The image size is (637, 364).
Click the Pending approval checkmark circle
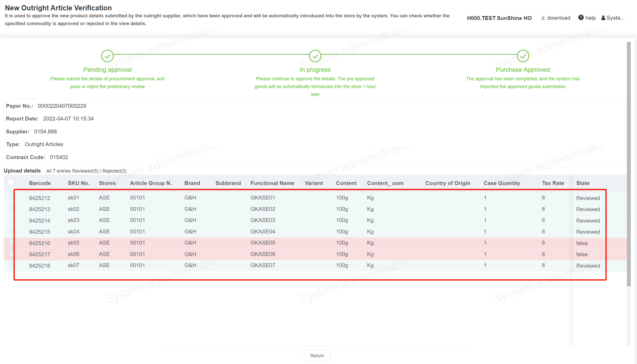tap(107, 56)
